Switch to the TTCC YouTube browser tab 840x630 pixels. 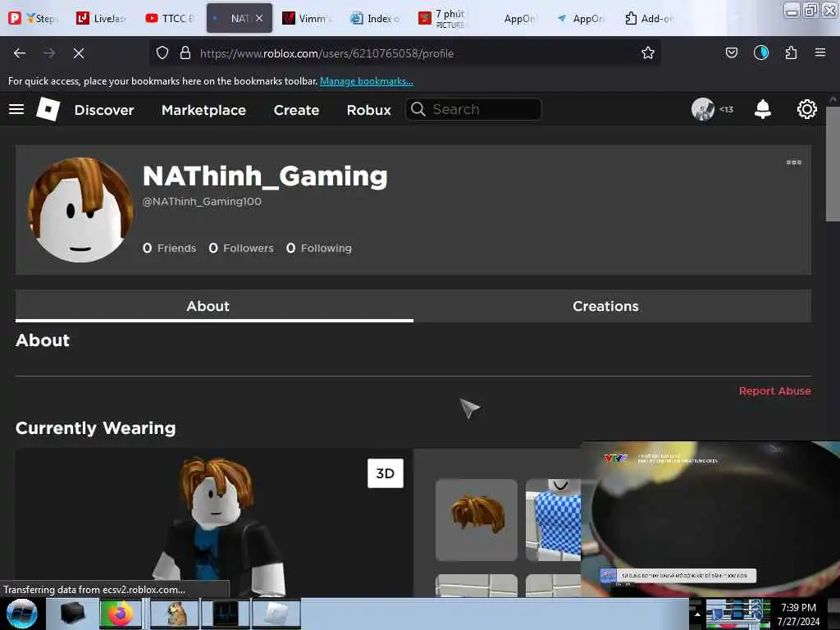pyautogui.click(x=171, y=18)
